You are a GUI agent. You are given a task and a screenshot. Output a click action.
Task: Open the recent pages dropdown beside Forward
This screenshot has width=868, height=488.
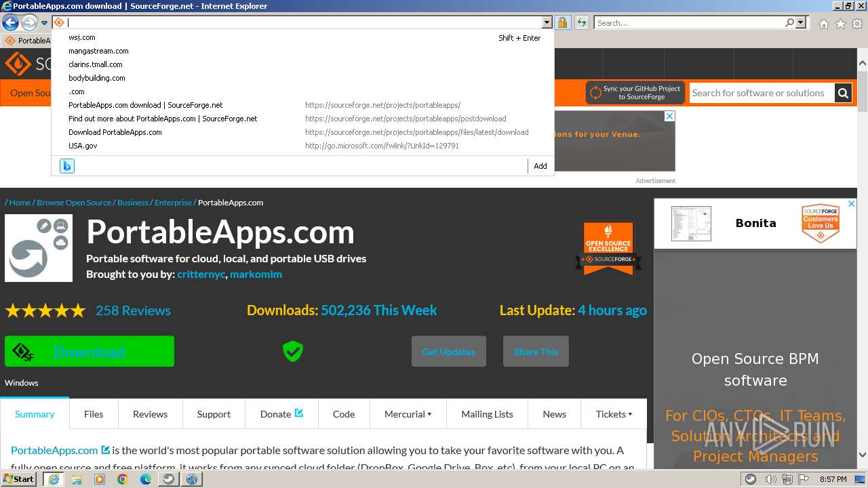(45, 23)
